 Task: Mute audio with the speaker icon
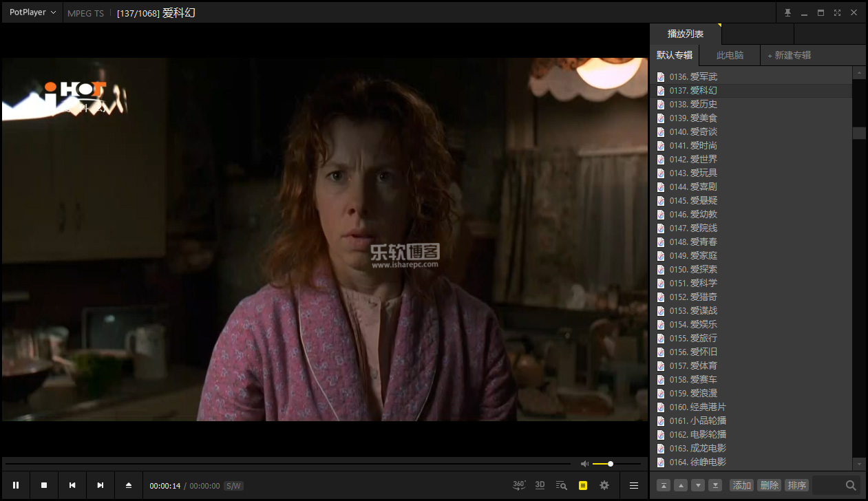tap(584, 464)
